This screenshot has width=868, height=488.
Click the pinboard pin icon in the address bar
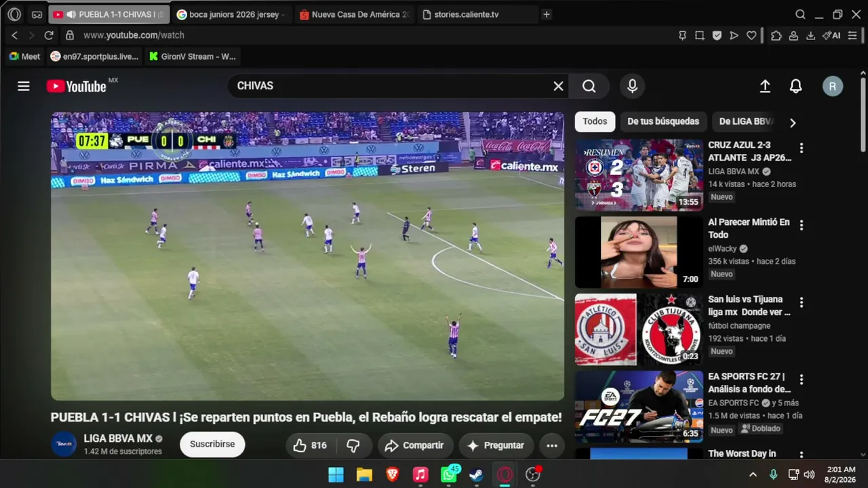click(683, 35)
